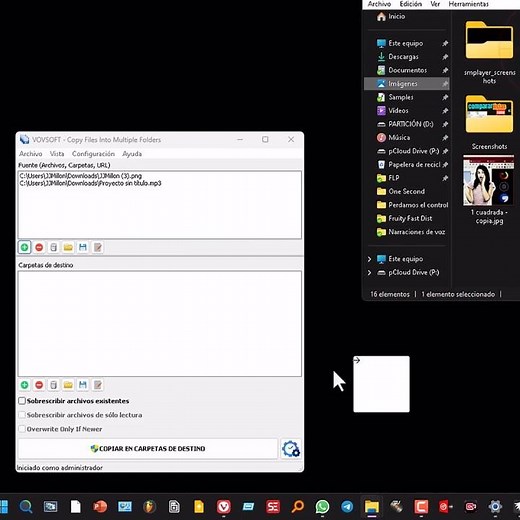
Task: Expand Este equipo tree node
Action: pos(369,259)
